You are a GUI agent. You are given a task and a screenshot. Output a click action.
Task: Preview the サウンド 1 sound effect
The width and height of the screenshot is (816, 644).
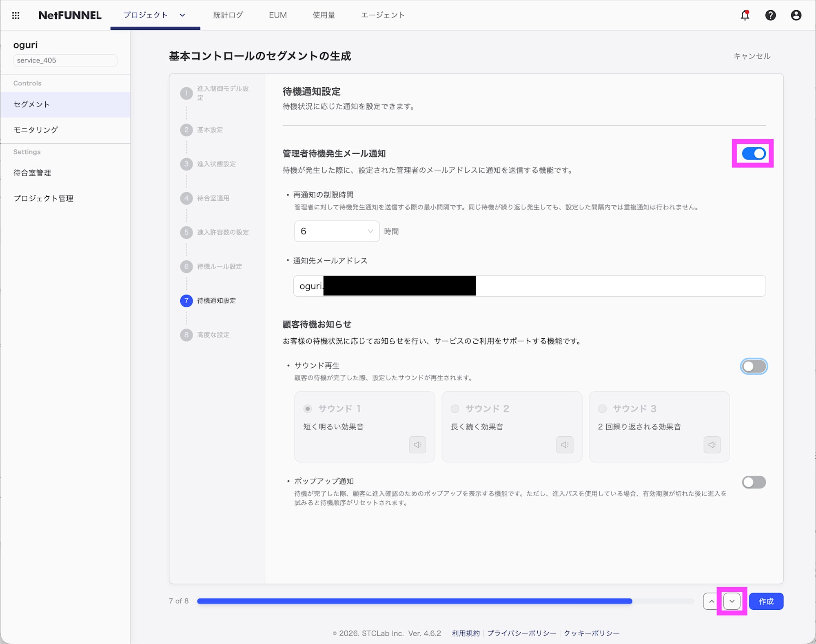tap(417, 445)
